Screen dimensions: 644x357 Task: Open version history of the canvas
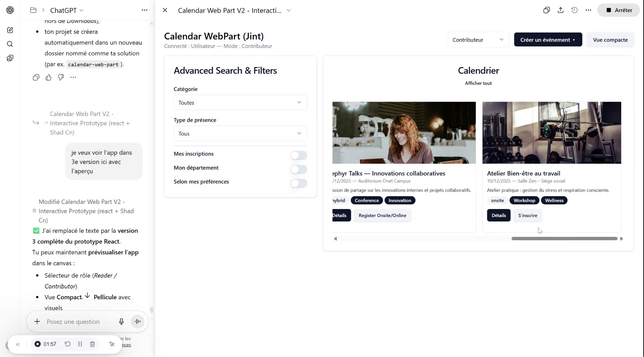[574, 10]
